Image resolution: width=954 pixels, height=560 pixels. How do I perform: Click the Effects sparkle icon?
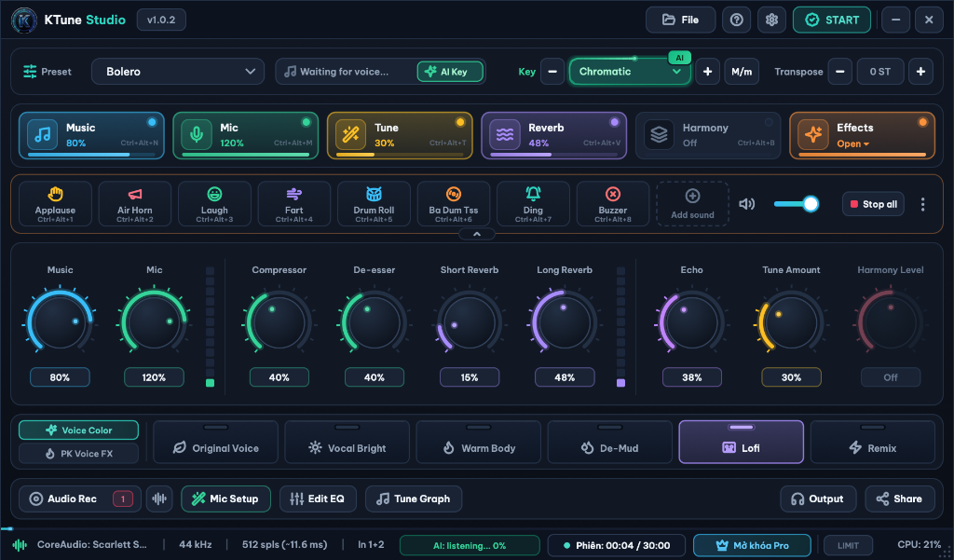813,135
